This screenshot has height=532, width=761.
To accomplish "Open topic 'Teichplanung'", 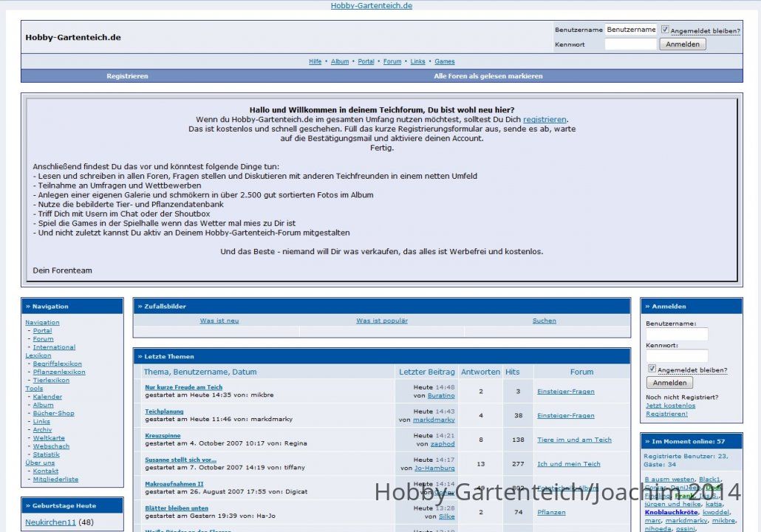I will pyautogui.click(x=164, y=412).
